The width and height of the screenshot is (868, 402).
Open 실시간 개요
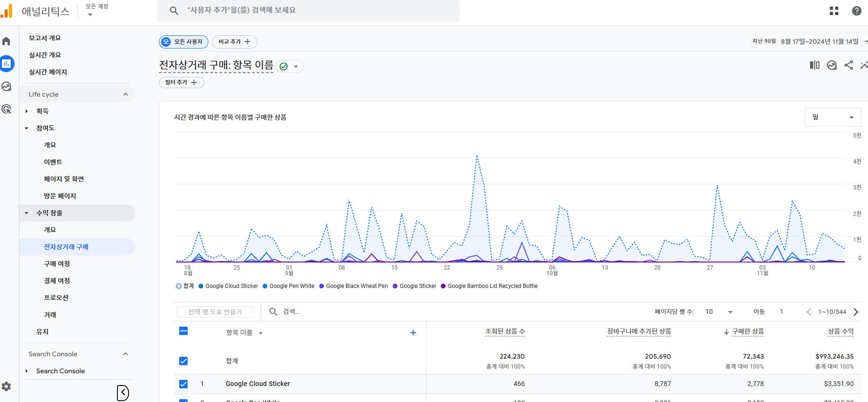point(45,55)
